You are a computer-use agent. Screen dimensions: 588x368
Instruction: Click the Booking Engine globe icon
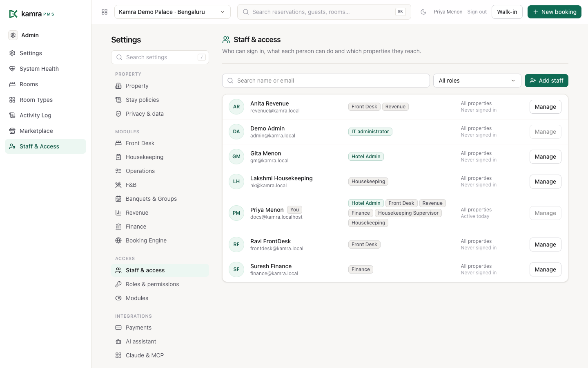point(118,240)
